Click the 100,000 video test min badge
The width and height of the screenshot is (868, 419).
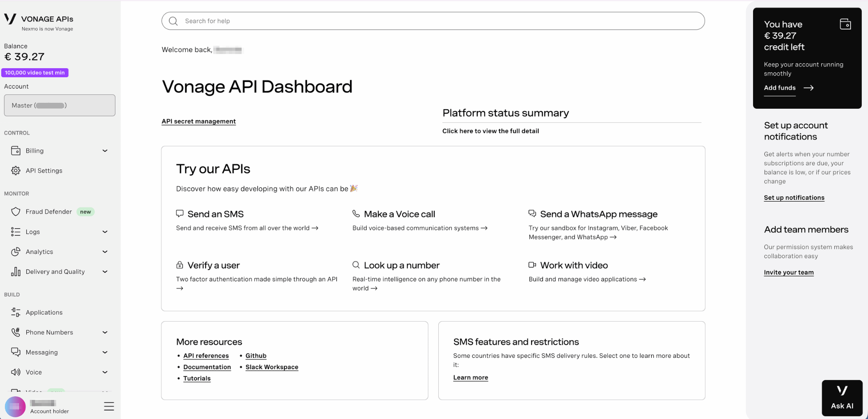(x=35, y=72)
